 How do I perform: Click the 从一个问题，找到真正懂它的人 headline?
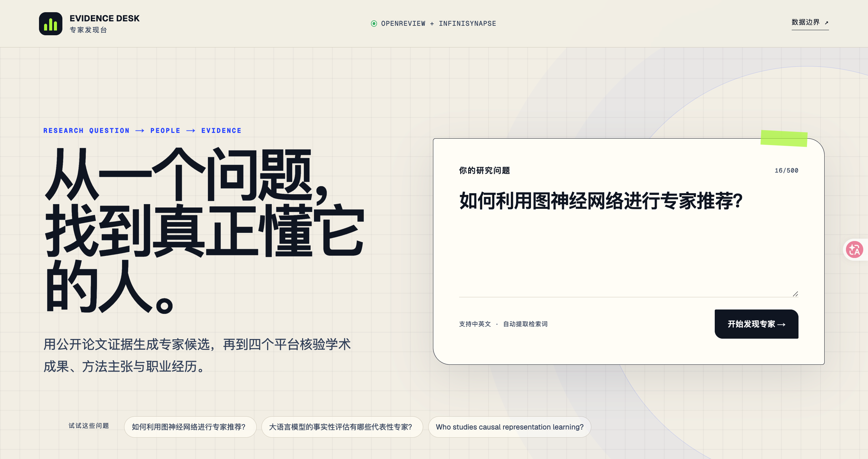[205, 231]
